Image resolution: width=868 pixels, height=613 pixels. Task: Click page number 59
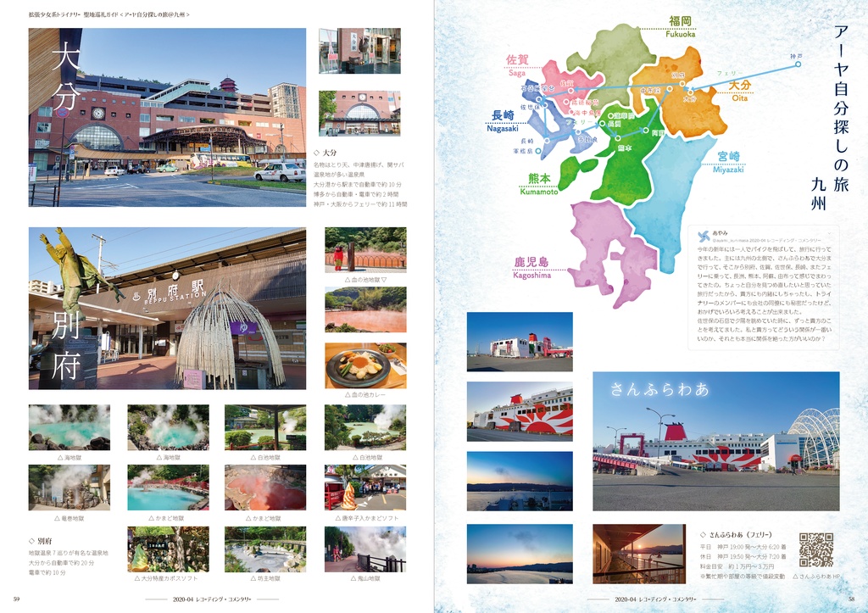[17, 599]
